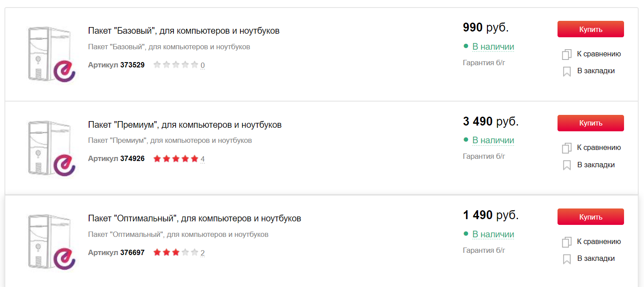Click compare icon for Базовый package
This screenshot has width=644, height=287.
pos(566,55)
